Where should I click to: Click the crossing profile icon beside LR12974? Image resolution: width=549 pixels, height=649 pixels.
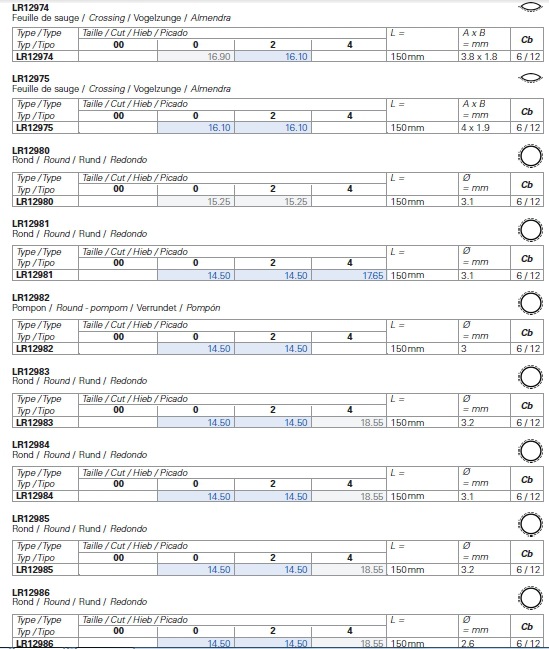pyautogui.click(x=530, y=7)
